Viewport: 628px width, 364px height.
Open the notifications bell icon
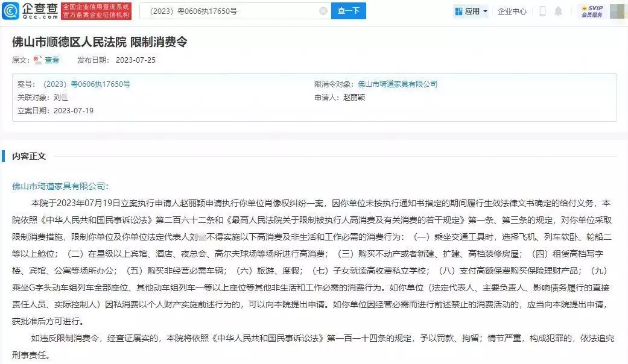pos(558,11)
